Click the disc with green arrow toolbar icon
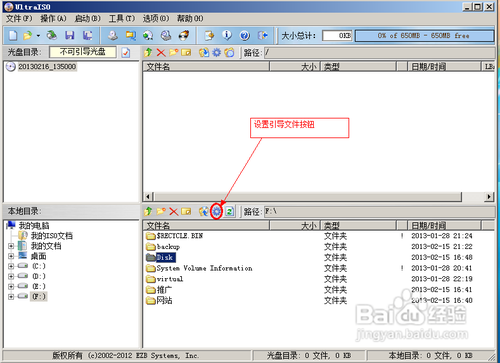This screenshot has width=500, height=363. coord(148,35)
